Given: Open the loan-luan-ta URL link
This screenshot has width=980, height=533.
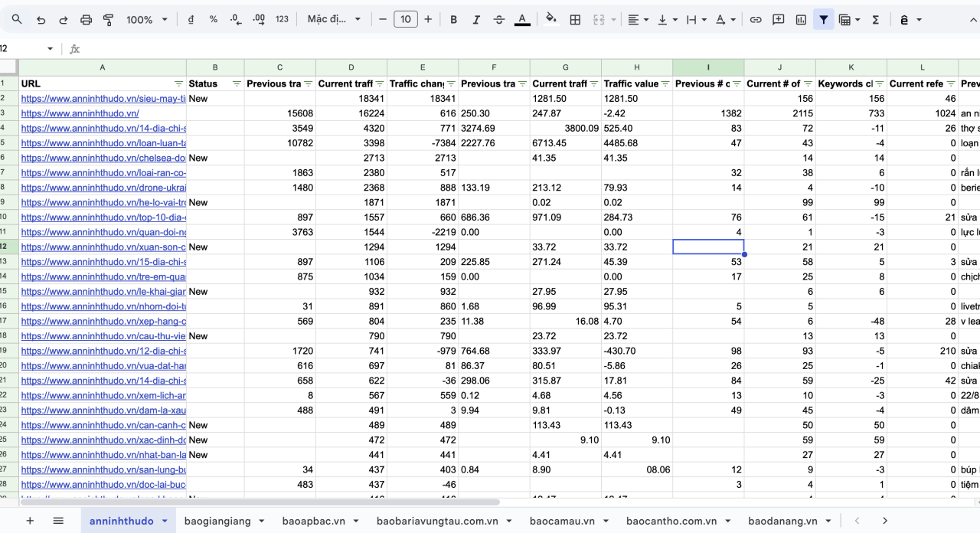Looking at the screenshot, I should pos(103,143).
